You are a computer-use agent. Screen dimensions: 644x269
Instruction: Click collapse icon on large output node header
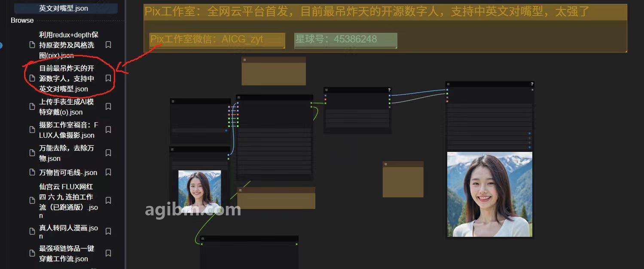pyautogui.click(x=449, y=84)
